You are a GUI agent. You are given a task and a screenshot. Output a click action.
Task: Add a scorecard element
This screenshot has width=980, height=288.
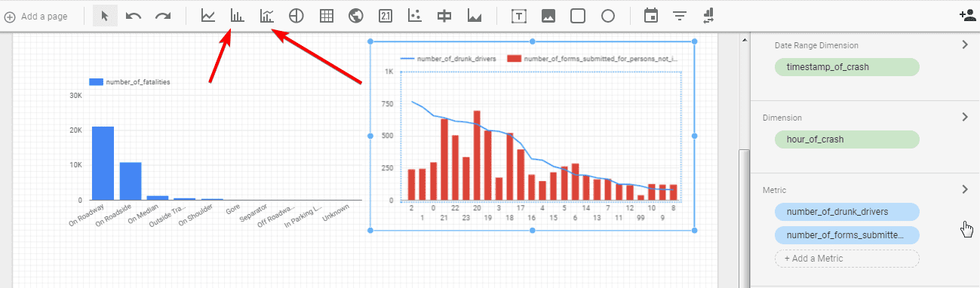coord(385,16)
